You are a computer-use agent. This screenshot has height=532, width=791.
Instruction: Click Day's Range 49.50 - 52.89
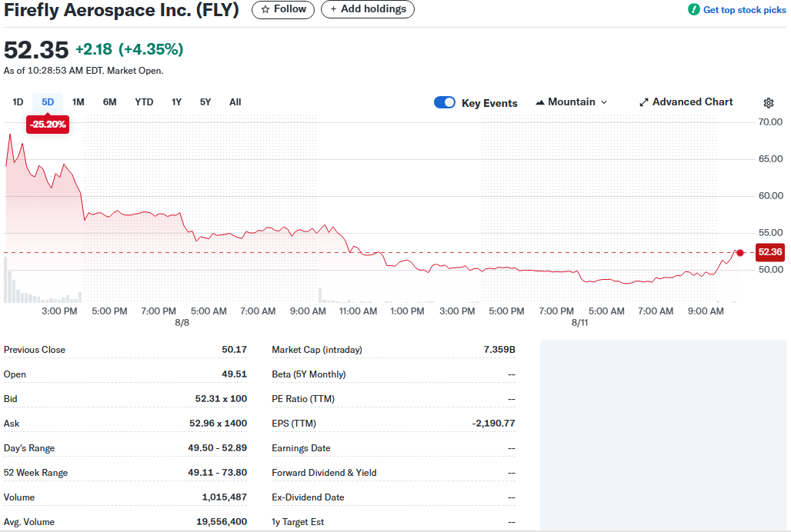(218, 448)
